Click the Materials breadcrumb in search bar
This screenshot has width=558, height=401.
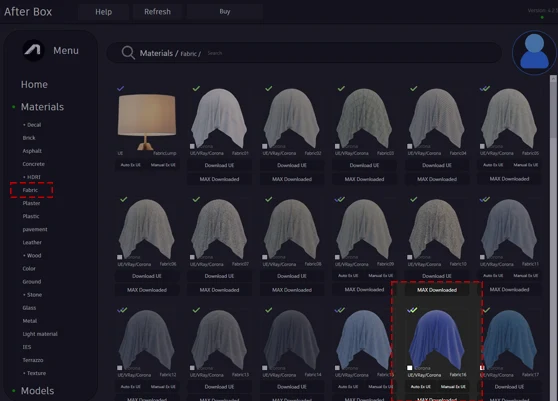tap(156, 53)
